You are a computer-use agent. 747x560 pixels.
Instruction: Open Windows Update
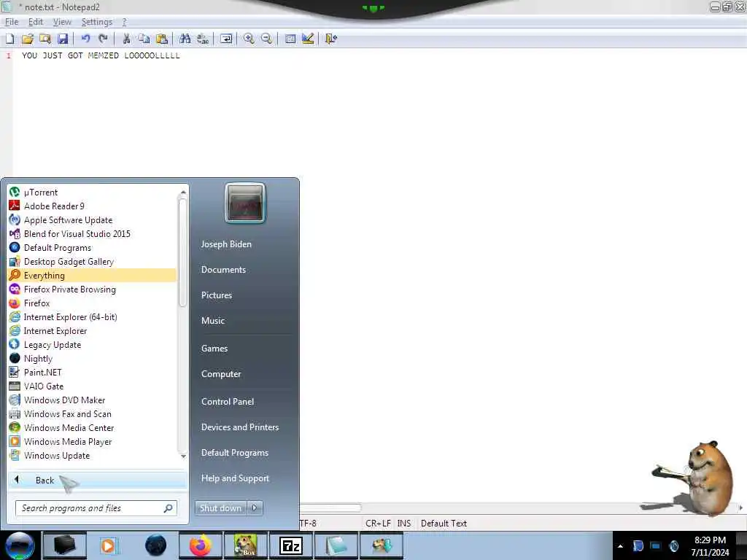[x=93, y=455]
